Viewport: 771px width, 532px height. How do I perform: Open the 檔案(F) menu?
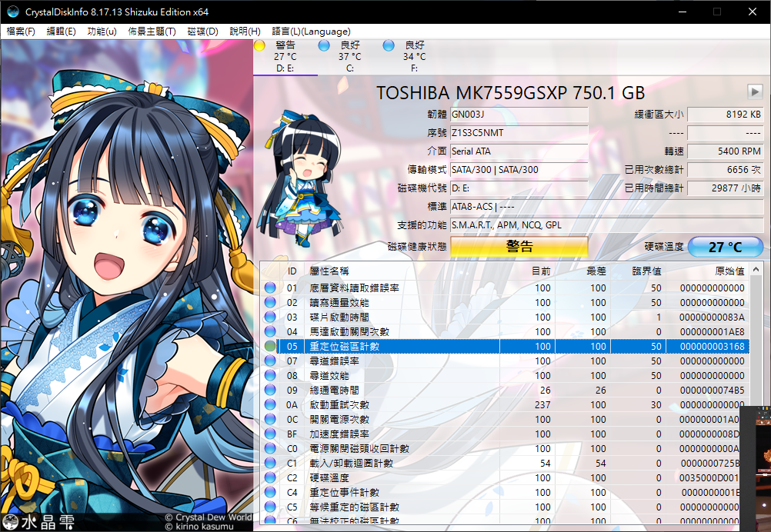[21, 32]
